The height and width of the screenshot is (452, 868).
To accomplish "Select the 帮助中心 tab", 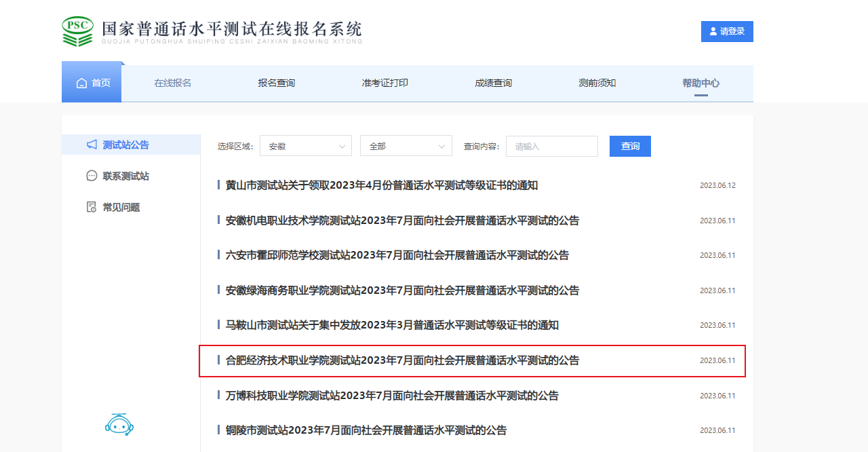I will point(701,83).
